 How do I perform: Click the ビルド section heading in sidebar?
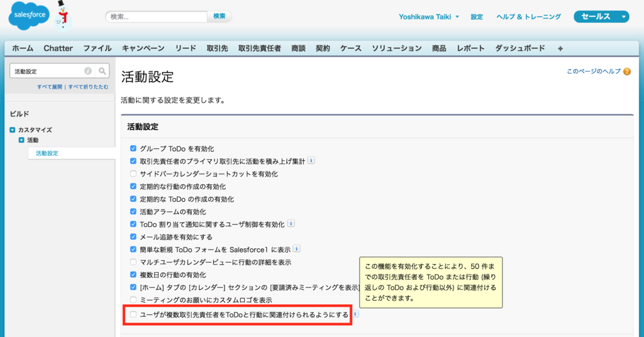point(19,114)
